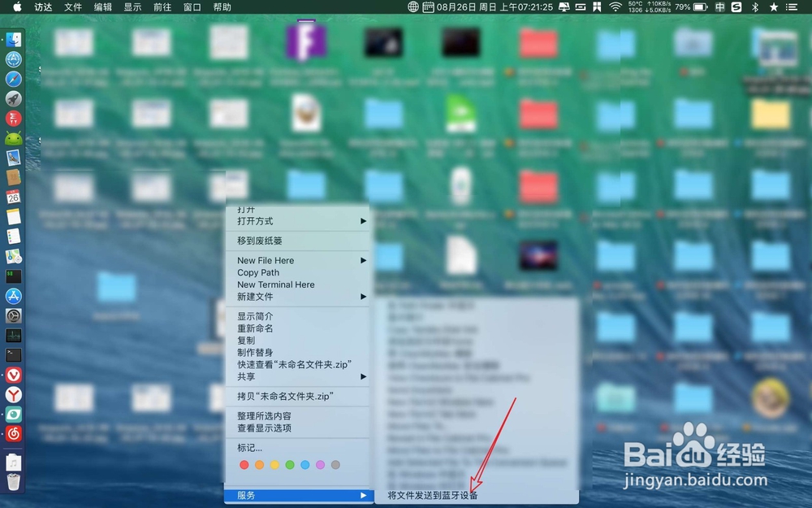812x508 pixels.
Task: Launch the App Store from the dock
Action: [12, 296]
